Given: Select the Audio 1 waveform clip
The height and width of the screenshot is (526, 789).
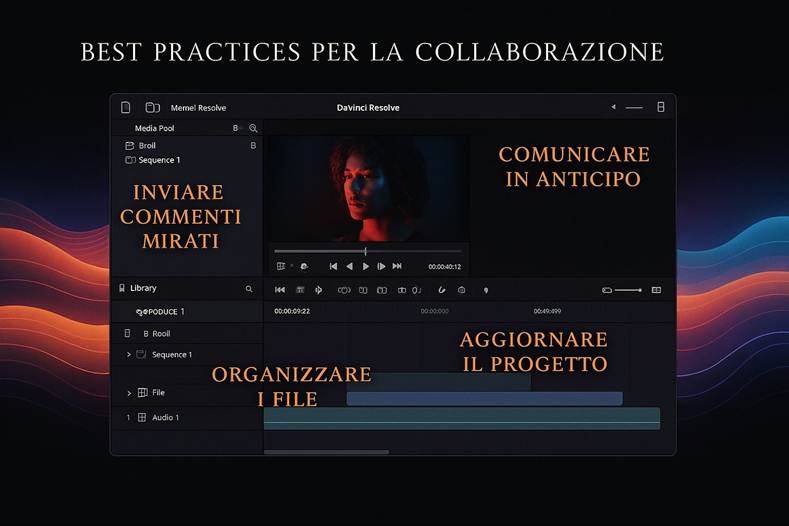Looking at the screenshot, I should (x=462, y=418).
